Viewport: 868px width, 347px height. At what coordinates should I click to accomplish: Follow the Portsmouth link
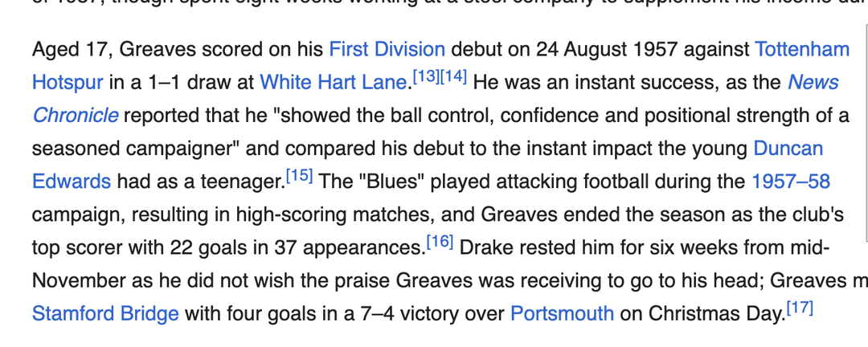(x=562, y=312)
